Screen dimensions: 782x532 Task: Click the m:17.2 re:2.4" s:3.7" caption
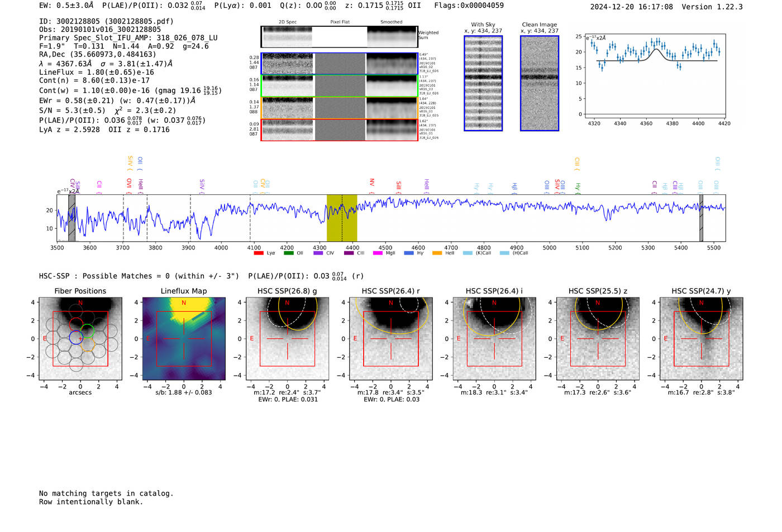(x=288, y=392)
